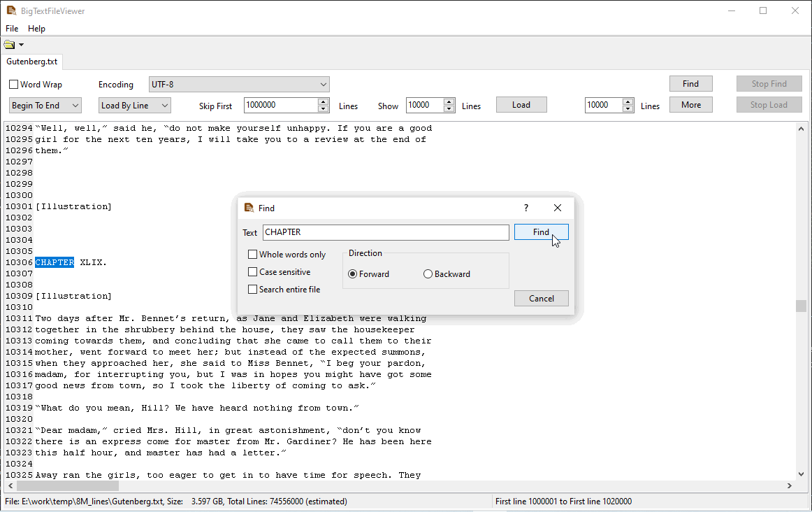Enable Case sensitive search

[253, 272]
